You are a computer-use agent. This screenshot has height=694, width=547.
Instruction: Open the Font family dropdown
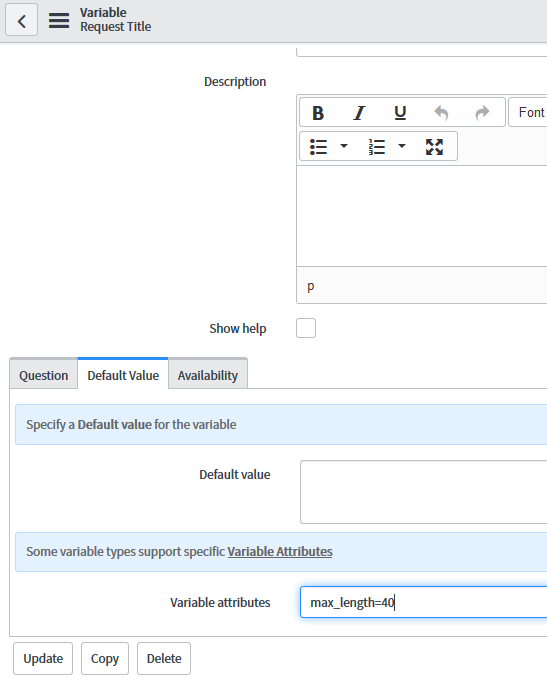click(528, 112)
